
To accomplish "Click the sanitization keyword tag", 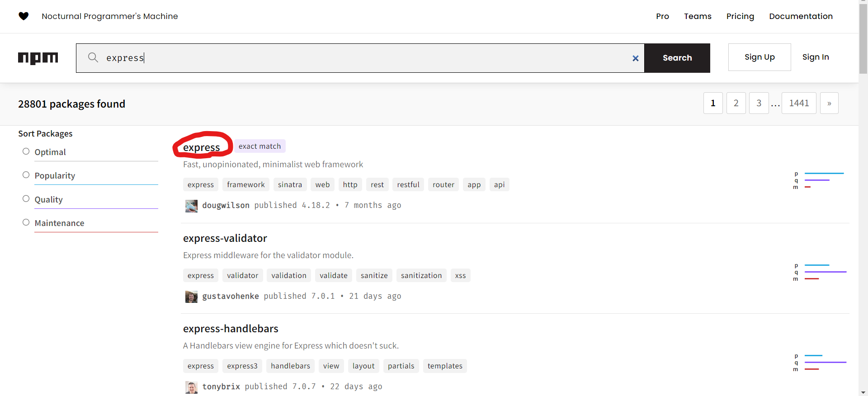I will pyautogui.click(x=421, y=275).
